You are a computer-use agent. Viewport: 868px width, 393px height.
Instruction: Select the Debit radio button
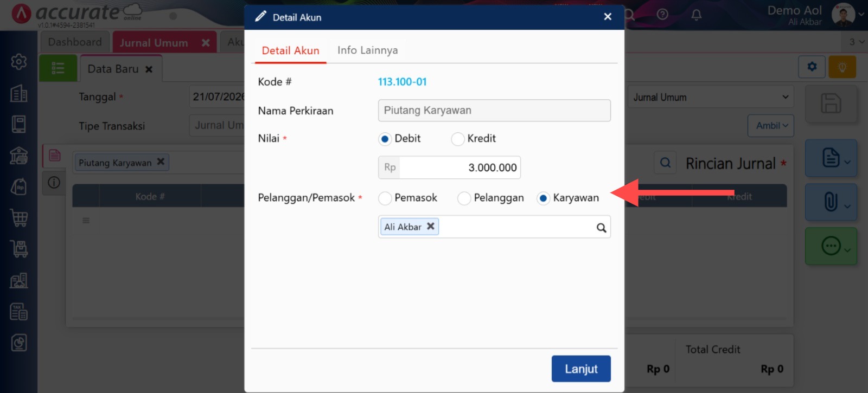pyautogui.click(x=385, y=139)
